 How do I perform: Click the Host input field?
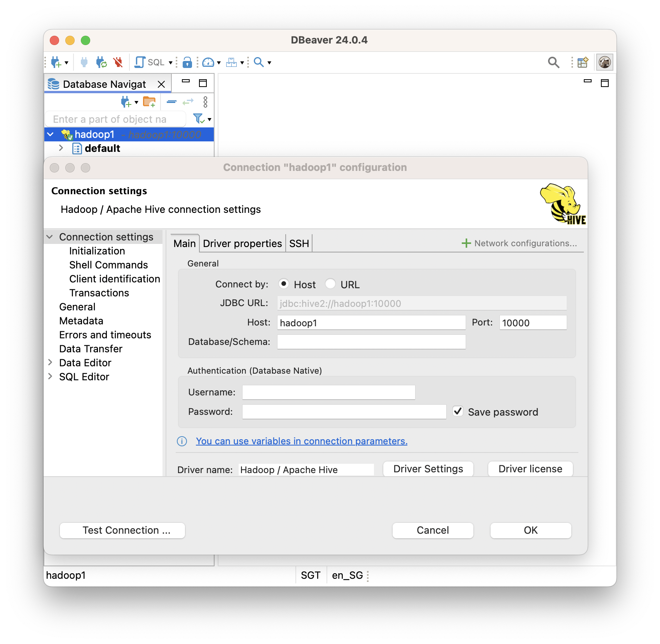[371, 322]
